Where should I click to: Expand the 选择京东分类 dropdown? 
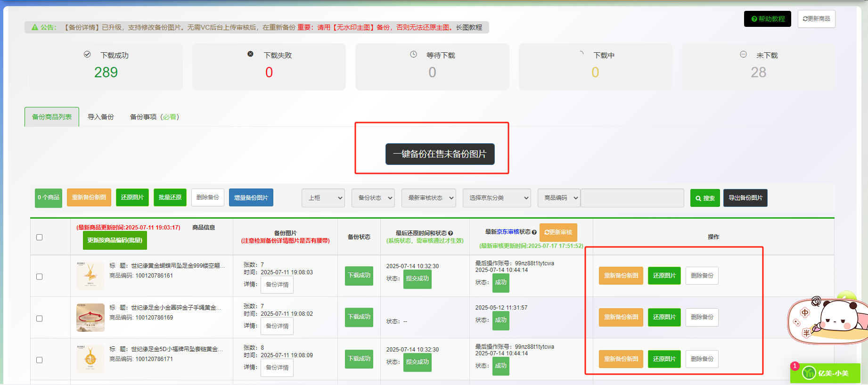pos(497,198)
